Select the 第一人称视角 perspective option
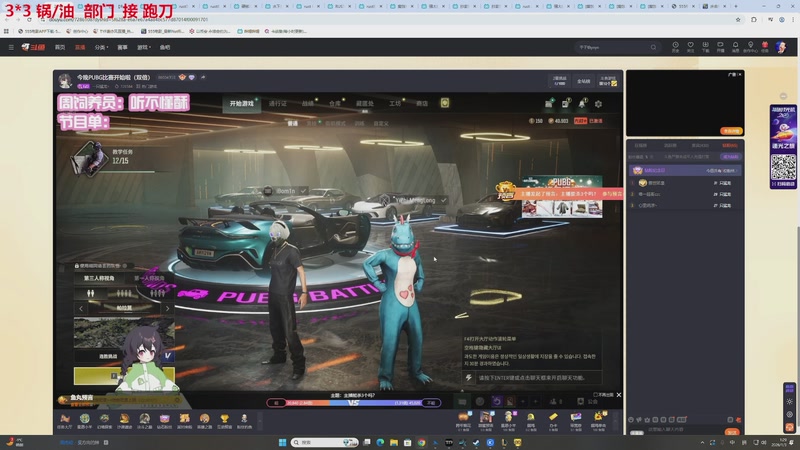This screenshot has width=800, height=450. click(x=149, y=279)
